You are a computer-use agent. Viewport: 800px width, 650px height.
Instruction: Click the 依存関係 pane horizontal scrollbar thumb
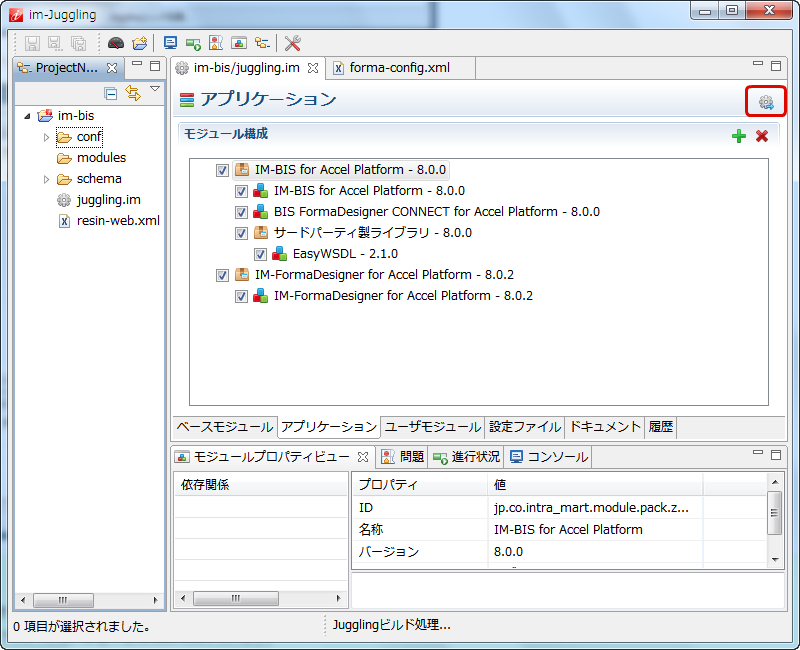point(236,598)
